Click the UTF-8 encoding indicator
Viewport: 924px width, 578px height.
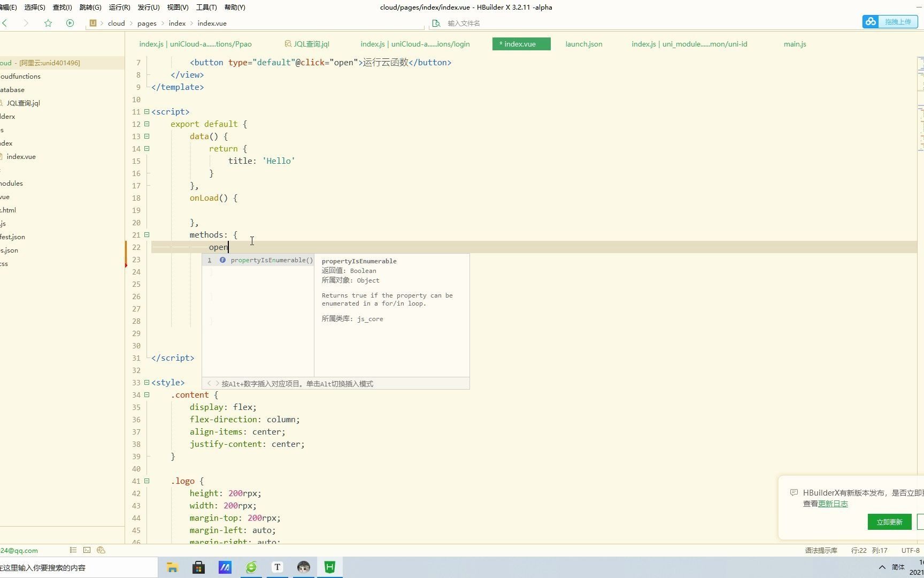910,550
